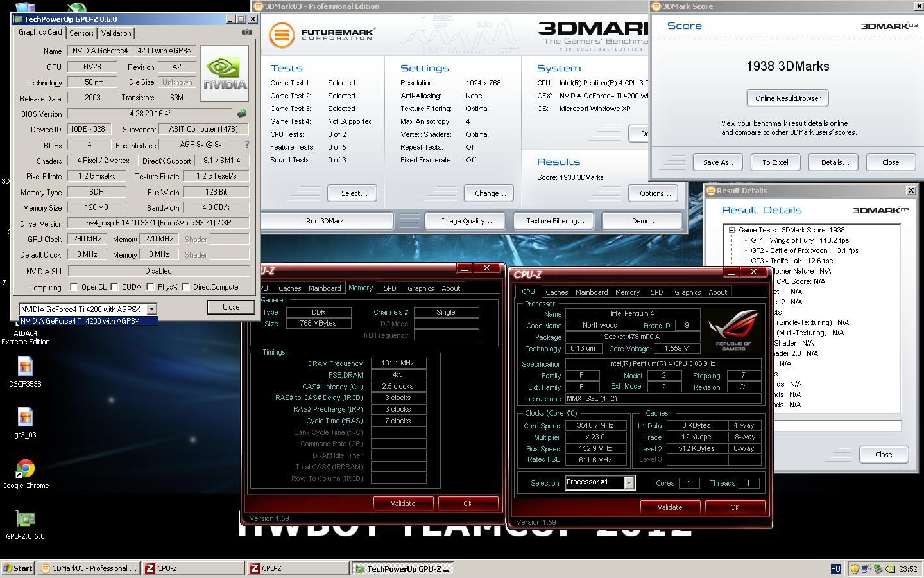Click Online ResultBrowser button
This screenshot has width=924, height=578.
(x=787, y=98)
